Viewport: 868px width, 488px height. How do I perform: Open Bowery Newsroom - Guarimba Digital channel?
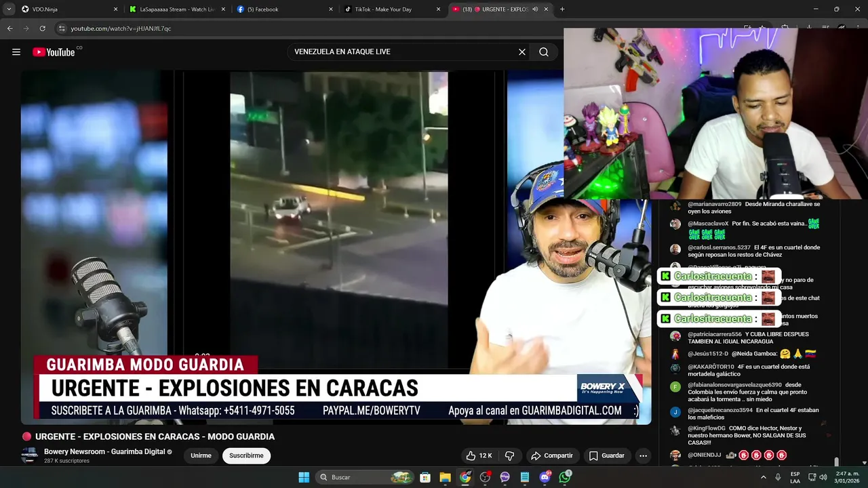pyautogui.click(x=104, y=451)
